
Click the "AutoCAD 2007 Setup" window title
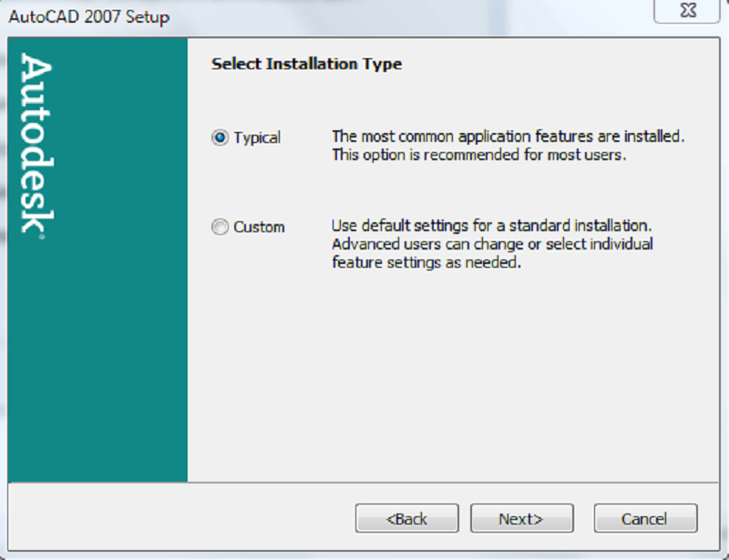click(88, 17)
